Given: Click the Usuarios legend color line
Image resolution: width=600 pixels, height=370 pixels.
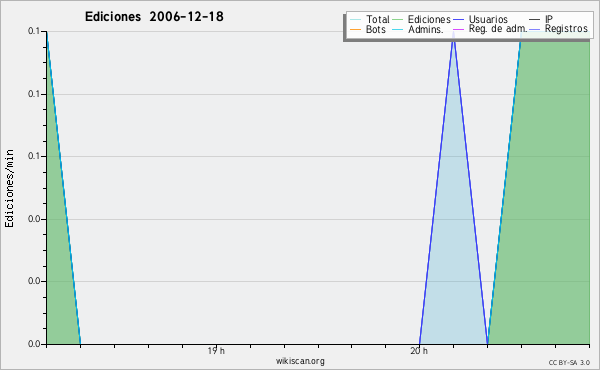Looking at the screenshot, I should click(x=458, y=20).
